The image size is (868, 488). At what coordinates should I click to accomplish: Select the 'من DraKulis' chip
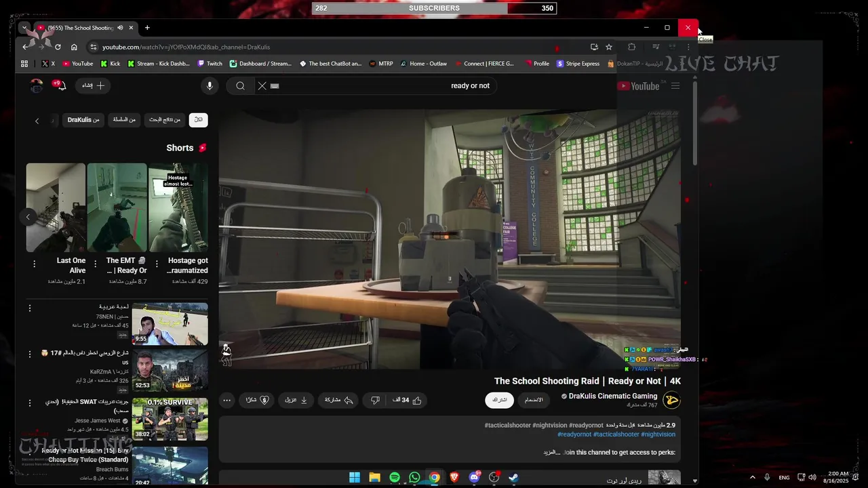(83, 120)
